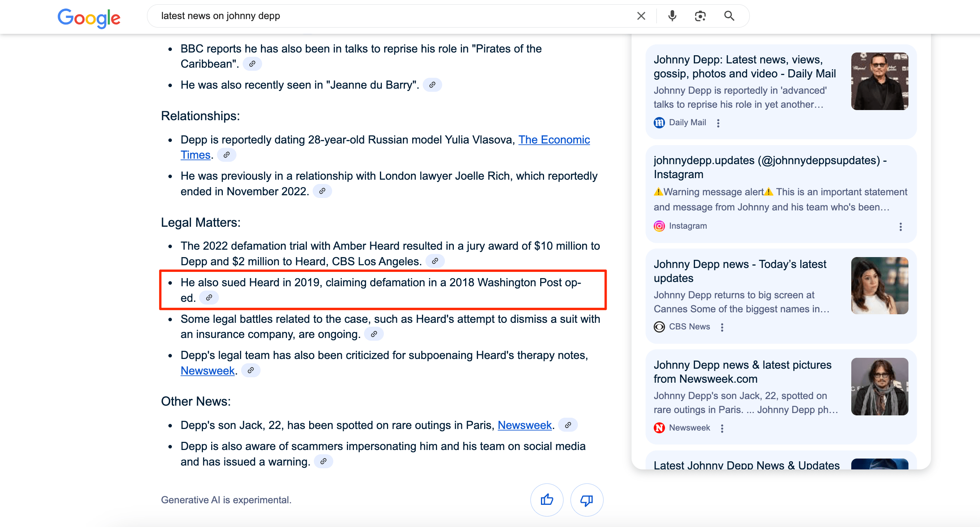The height and width of the screenshot is (527, 980).
Task: Open source link icon after insurance company bullet
Action: click(374, 334)
